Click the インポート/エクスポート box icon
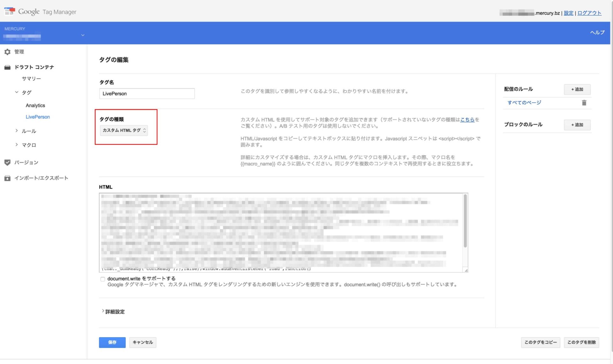613x364 pixels. (x=7, y=178)
